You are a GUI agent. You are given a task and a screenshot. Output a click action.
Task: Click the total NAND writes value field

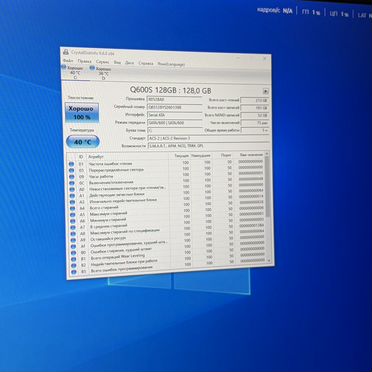[x=255, y=116]
